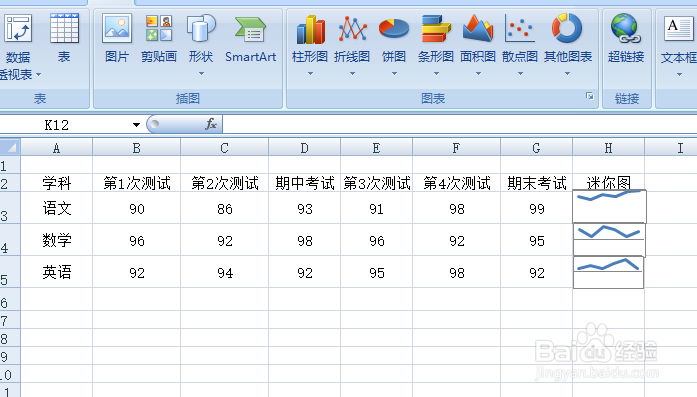Select the 学科 header cell
The image size is (697, 397).
pos(56,183)
